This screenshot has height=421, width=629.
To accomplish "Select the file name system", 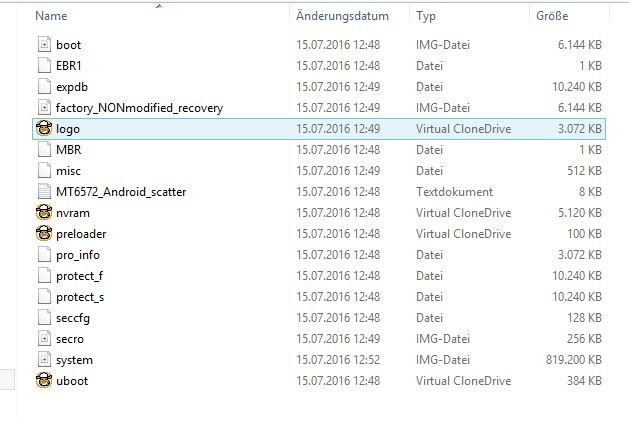I will click(74, 360).
